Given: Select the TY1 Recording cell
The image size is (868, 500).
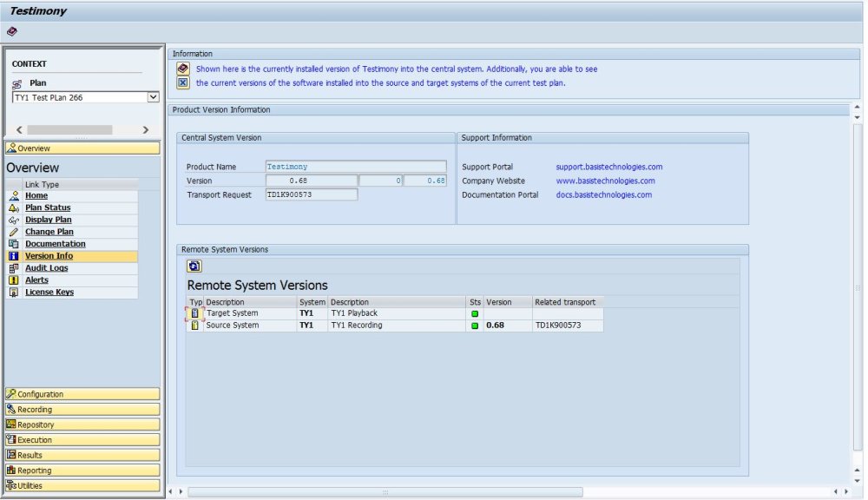Looking at the screenshot, I should pyautogui.click(x=397, y=325).
